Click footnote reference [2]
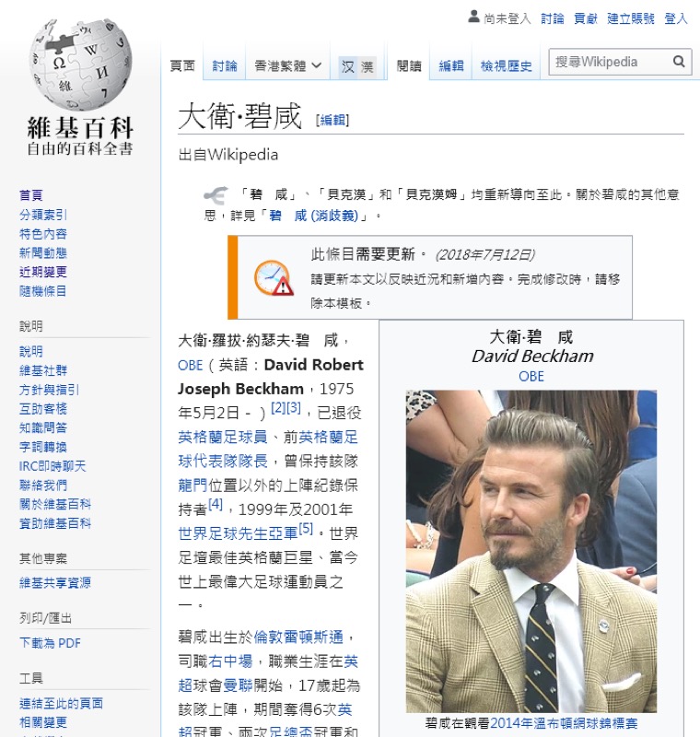Viewport: 700px width, 737px height. (278, 407)
